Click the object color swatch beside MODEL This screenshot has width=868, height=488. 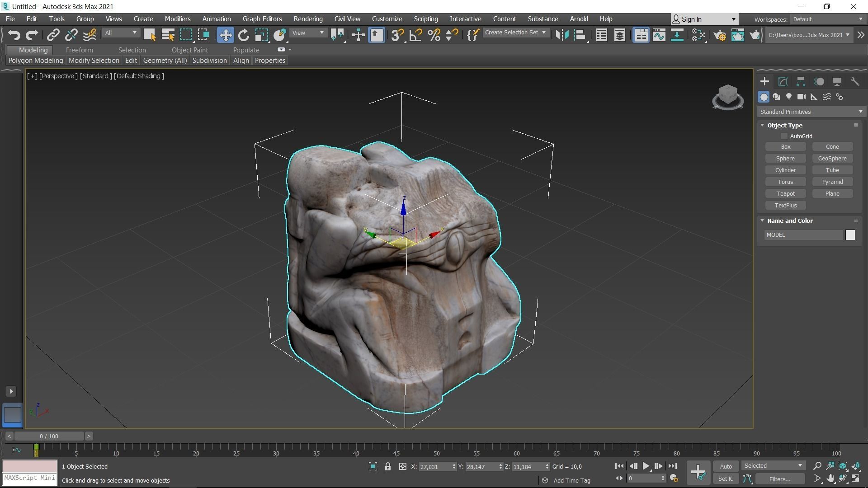tap(850, 235)
